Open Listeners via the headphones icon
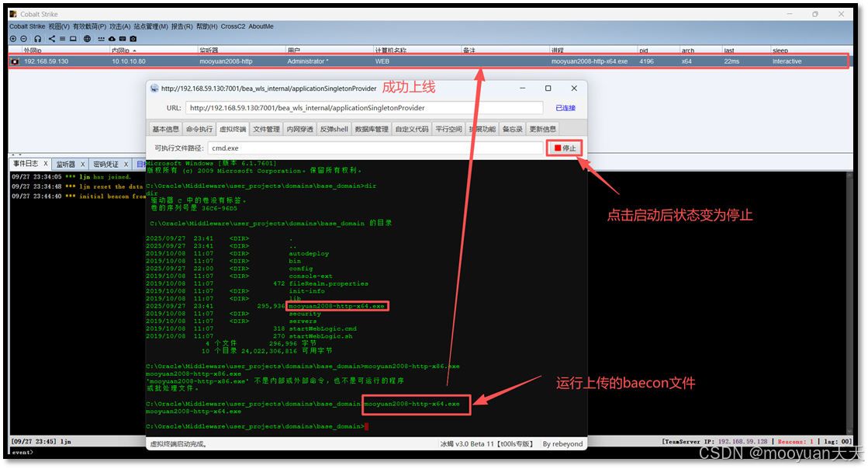 (x=38, y=39)
